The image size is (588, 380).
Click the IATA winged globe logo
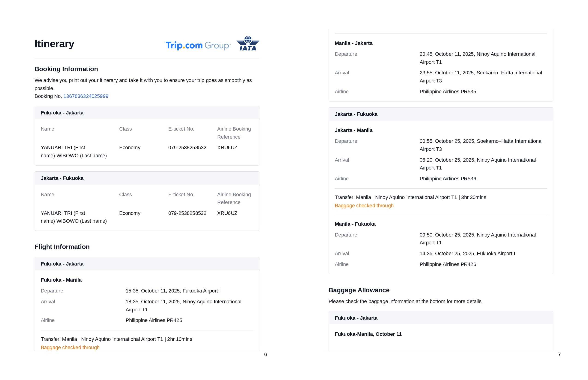click(248, 44)
